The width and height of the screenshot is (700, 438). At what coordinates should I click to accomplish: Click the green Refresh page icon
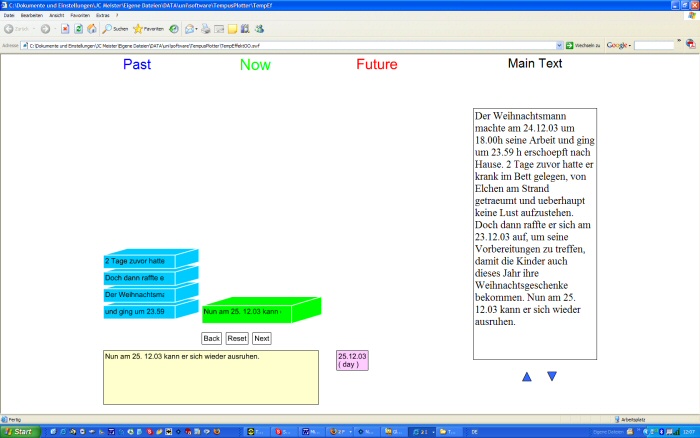78,29
